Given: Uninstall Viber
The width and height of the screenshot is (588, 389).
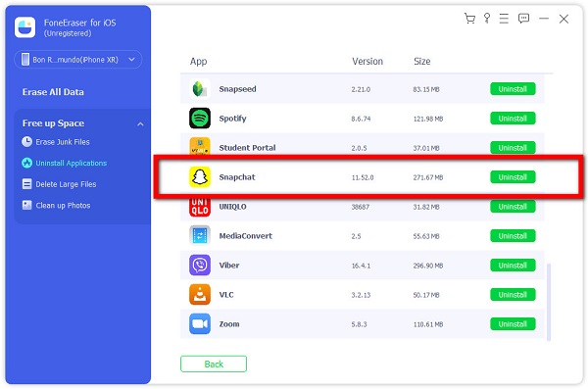Looking at the screenshot, I should pyautogui.click(x=513, y=266).
